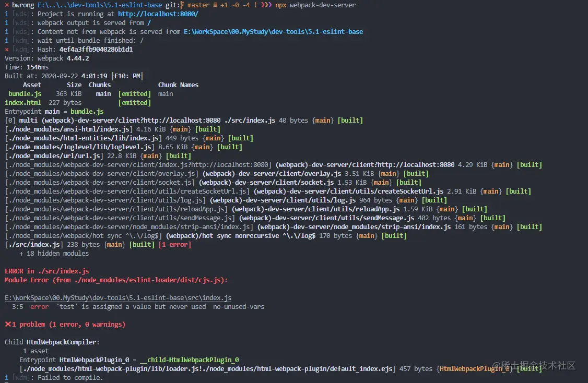This screenshot has height=383, width=588.
Task: Open the http://localhost:8080/ project link
Action: pyautogui.click(x=158, y=14)
